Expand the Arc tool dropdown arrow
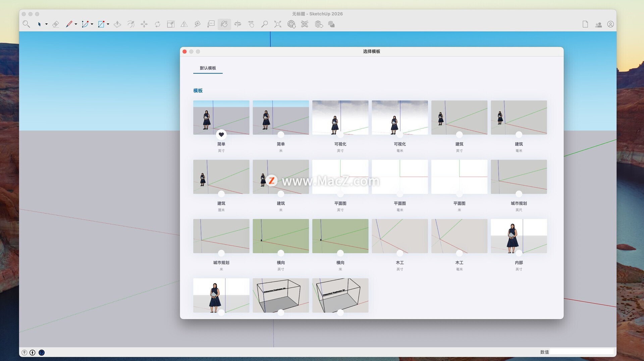This screenshot has height=361, width=644. pos(92,24)
